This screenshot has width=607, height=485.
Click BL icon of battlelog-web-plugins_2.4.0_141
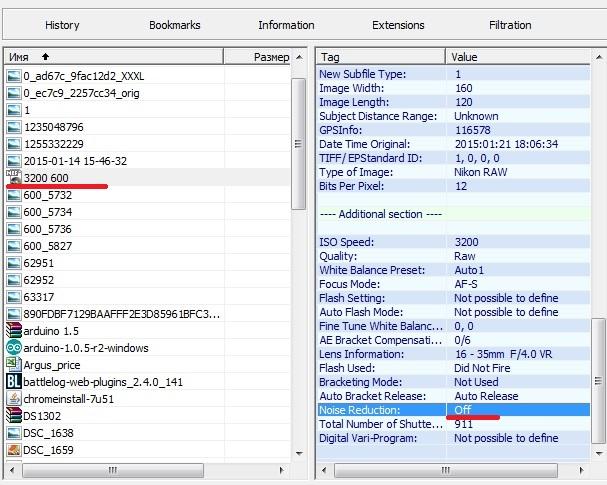click(x=14, y=382)
